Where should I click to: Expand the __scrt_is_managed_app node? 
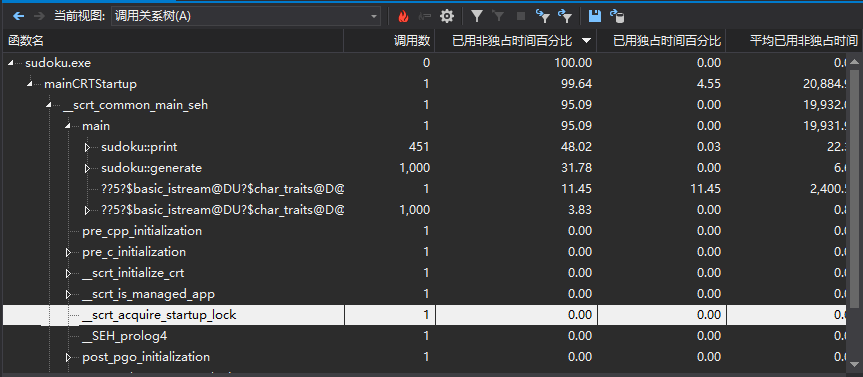point(68,294)
